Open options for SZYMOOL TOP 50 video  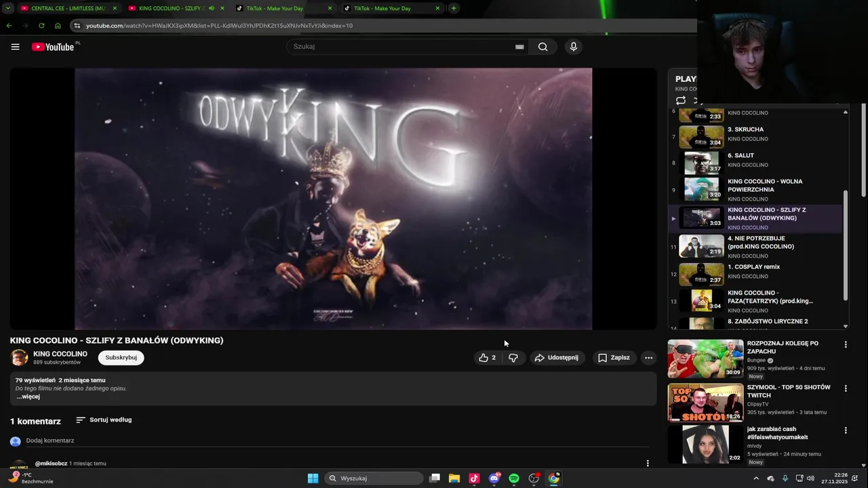tap(846, 388)
